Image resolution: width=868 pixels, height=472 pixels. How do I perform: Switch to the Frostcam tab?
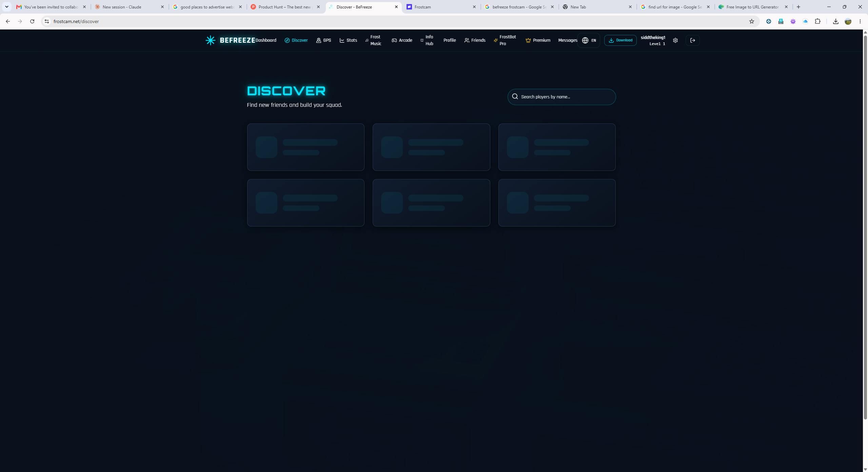click(441, 7)
